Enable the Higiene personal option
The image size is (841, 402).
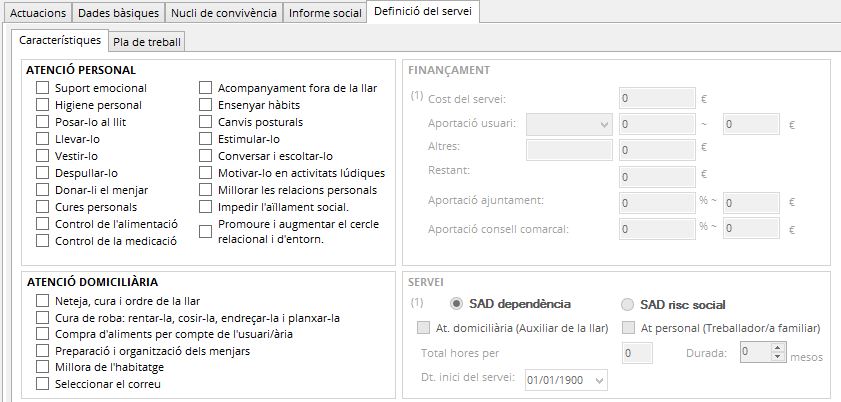coord(42,105)
